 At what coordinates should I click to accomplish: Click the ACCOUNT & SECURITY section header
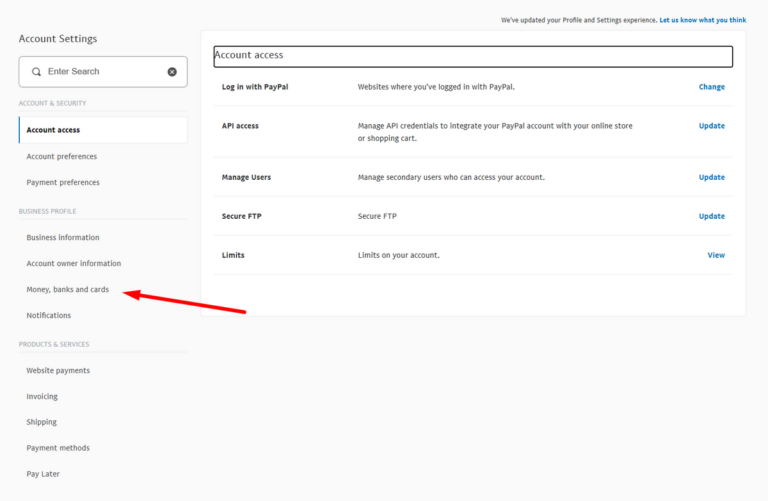[52, 103]
